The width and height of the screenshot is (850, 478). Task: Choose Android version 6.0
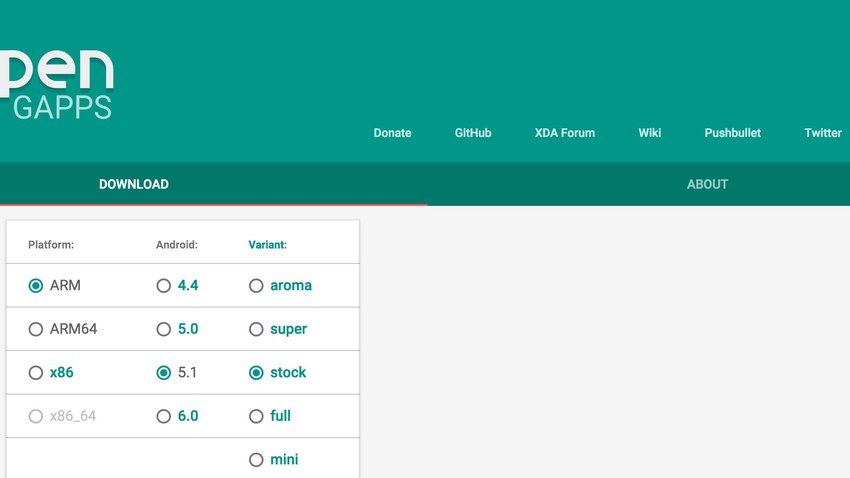pos(164,416)
